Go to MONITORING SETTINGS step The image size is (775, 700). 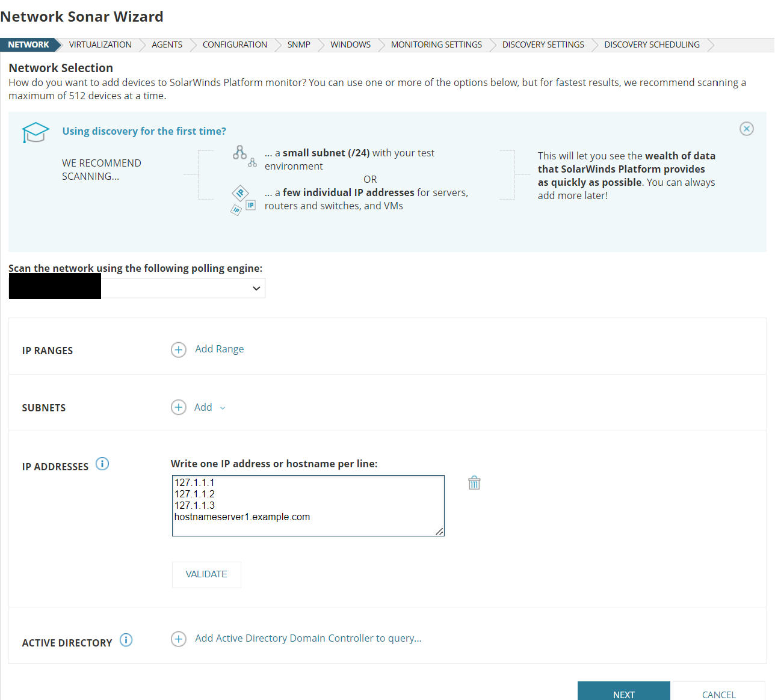click(436, 45)
